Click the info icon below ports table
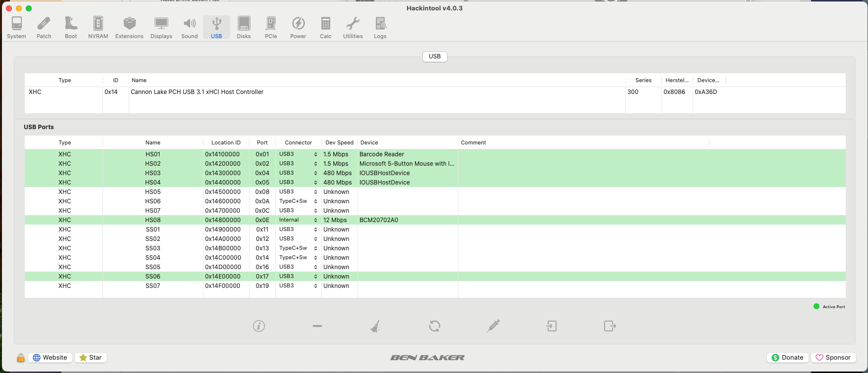Image resolution: width=868 pixels, height=373 pixels. [259, 326]
